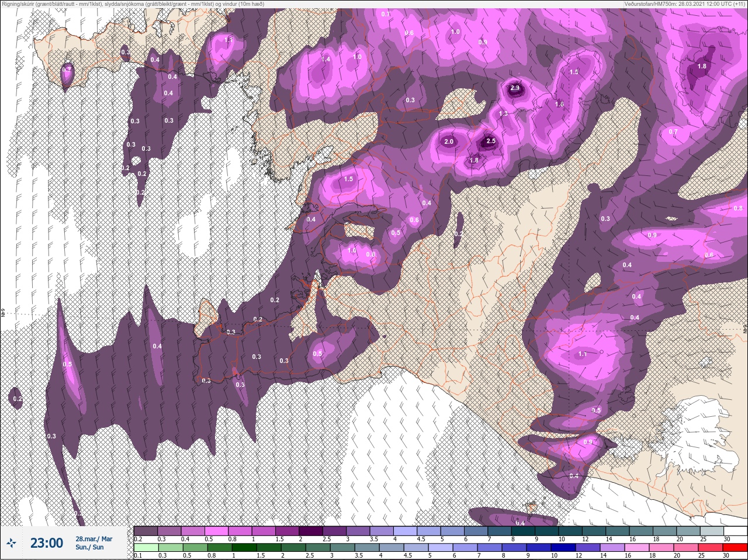
Task: Click the 2.9 precipitation maximum on the map
Action: (515, 88)
